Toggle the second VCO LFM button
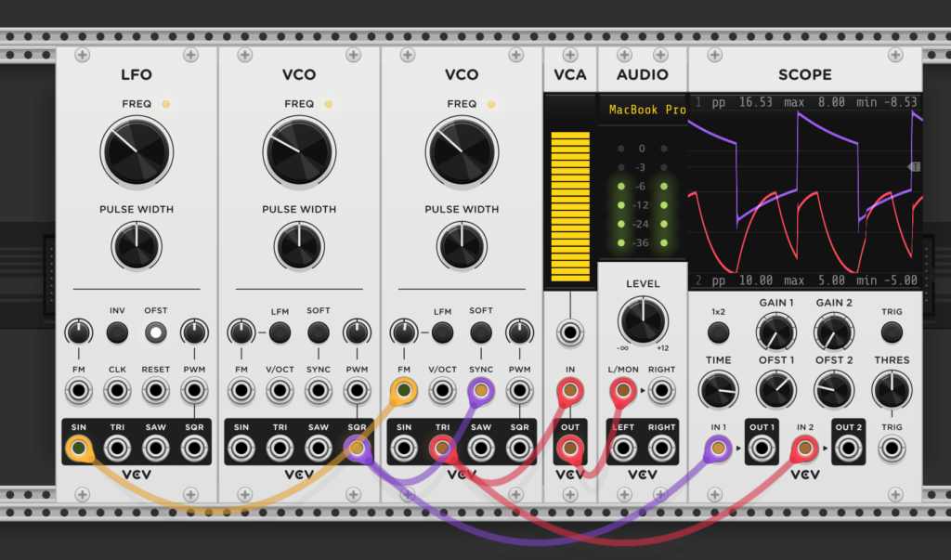 coord(442,332)
